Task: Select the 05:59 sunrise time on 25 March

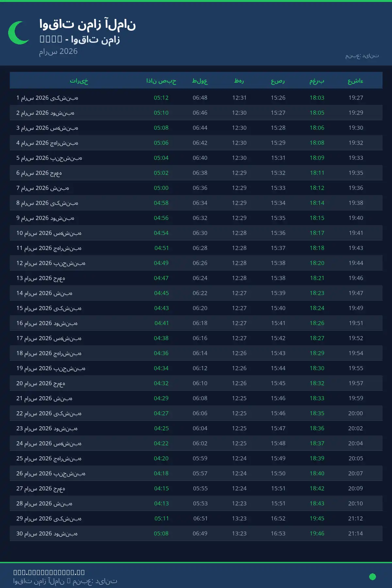Action: (x=200, y=458)
